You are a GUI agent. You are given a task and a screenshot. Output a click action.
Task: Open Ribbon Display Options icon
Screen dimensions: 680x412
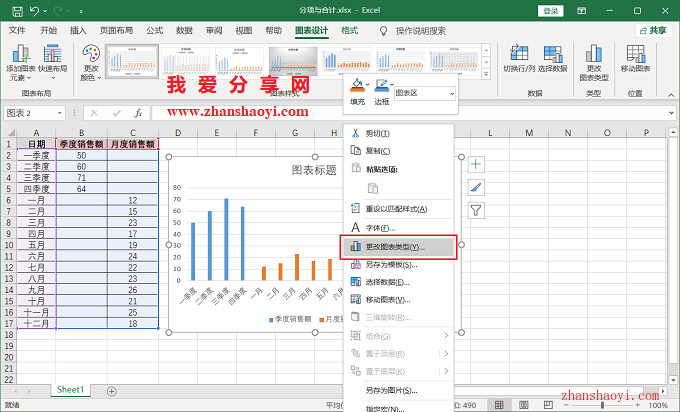582,11
